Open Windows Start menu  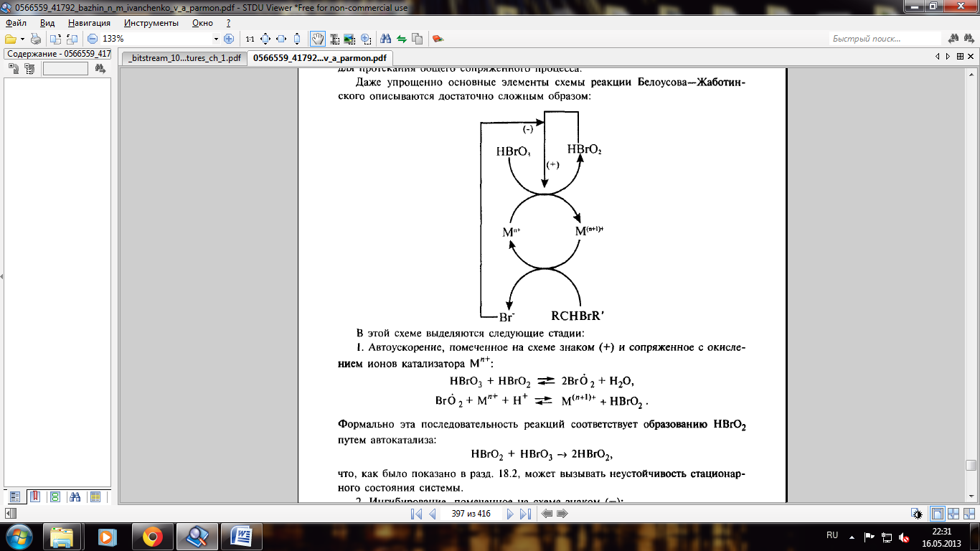(x=20, y=536)
